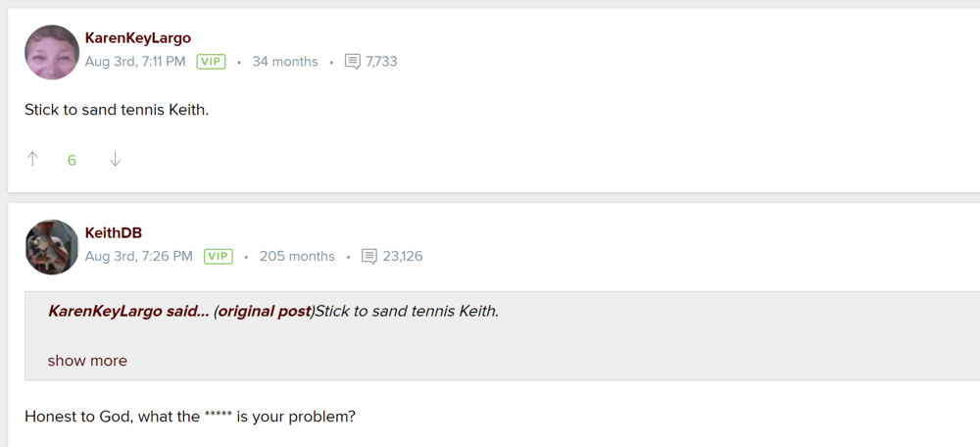Screen dimensions: 980x447
Task: Open the KeithDB username link
Action: coord(114,233)
